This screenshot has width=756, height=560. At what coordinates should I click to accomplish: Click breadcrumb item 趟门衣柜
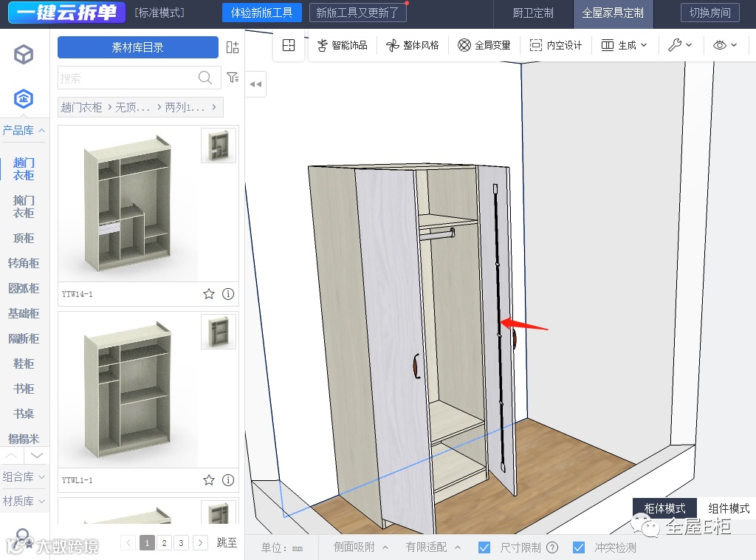(x=81, y=107)
